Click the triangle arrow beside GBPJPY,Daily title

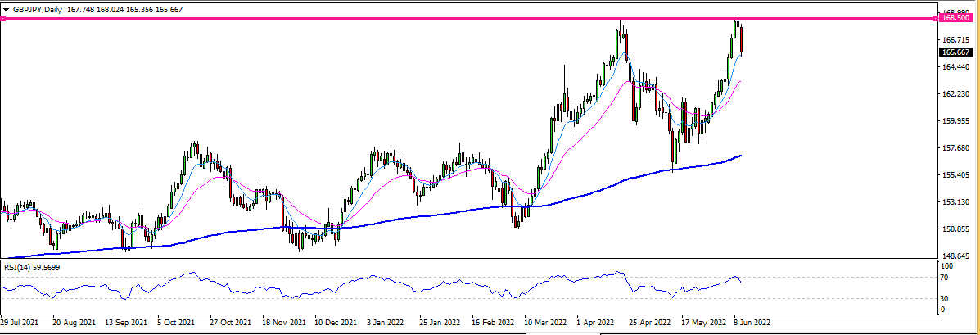point(7,10)
